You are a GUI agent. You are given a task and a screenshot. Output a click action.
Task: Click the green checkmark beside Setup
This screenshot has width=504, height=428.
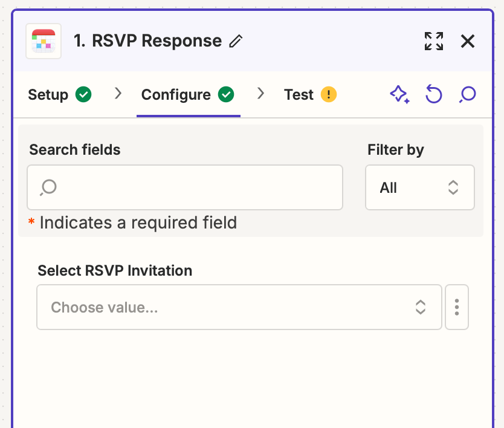83,94
